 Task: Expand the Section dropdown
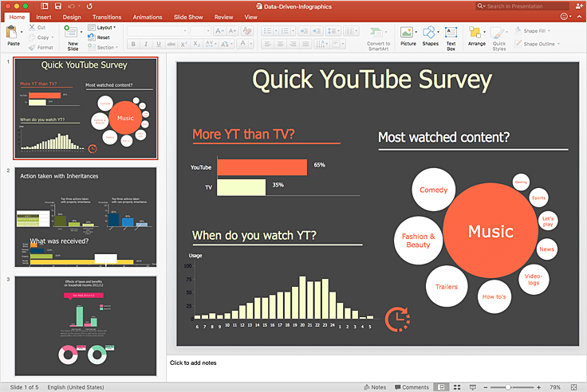[x=103, y=48]
